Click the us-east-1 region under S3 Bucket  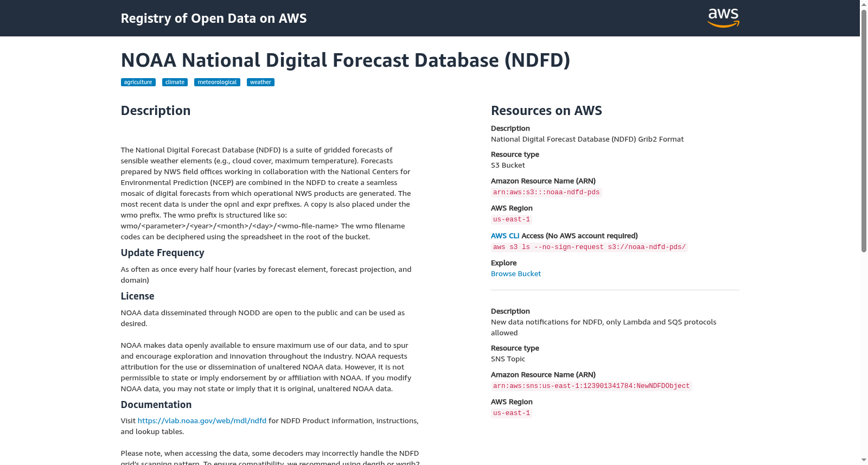click(x=512, y=220)
